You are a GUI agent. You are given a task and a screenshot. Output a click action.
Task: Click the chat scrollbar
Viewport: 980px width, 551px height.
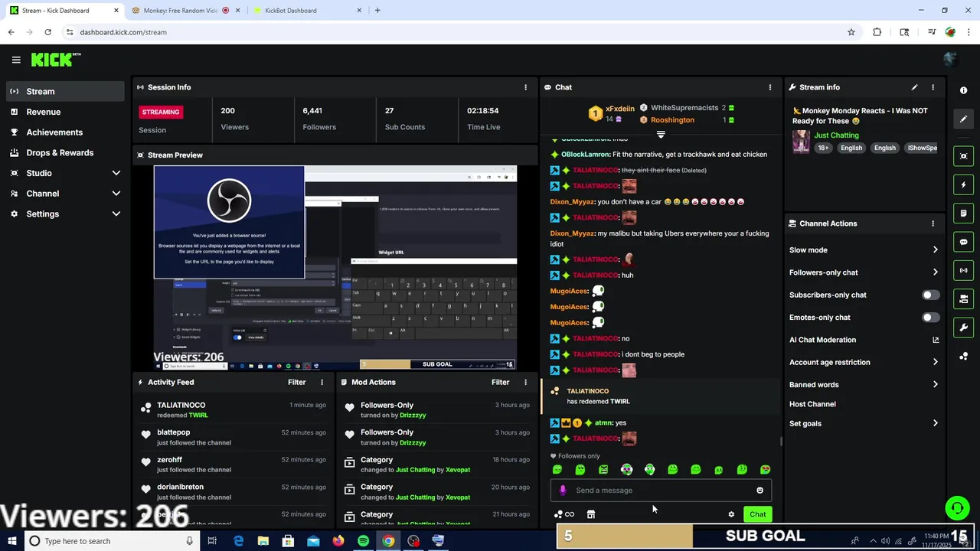(x=780, y=441)
